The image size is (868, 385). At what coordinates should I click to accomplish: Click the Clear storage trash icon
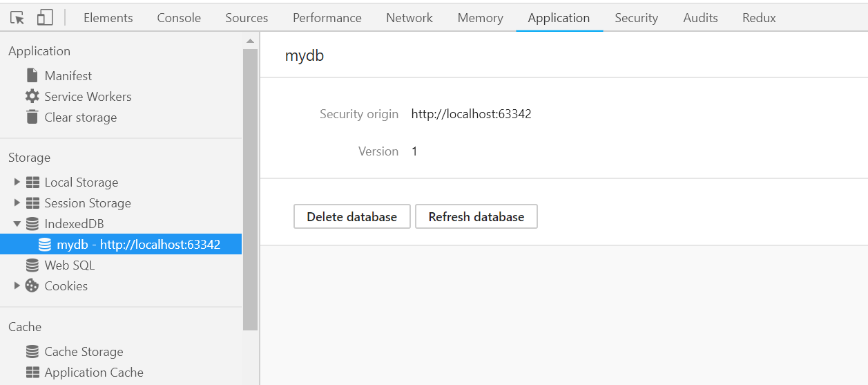pos(32,117)
